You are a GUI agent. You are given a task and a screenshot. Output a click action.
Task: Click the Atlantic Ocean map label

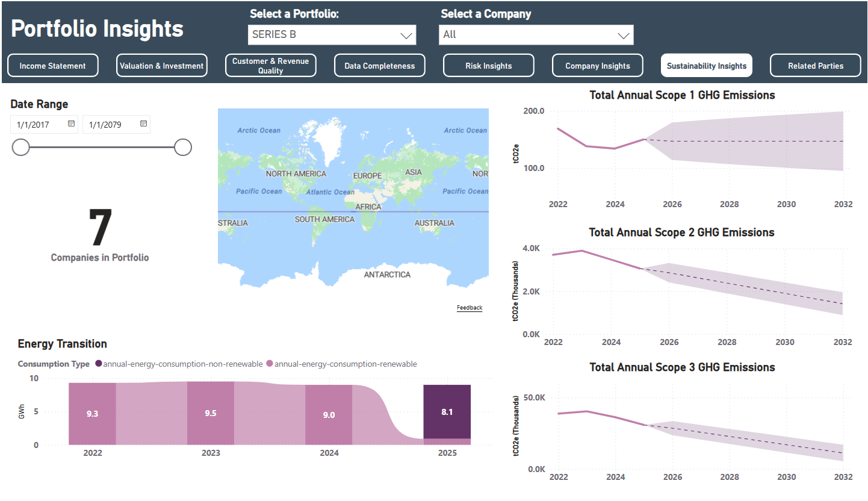pos(330,192)
